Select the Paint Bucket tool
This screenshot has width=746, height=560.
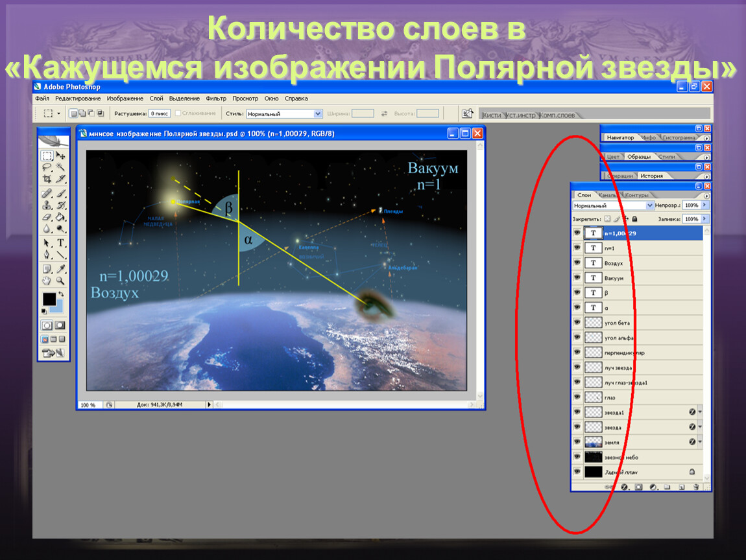point(60,216)
